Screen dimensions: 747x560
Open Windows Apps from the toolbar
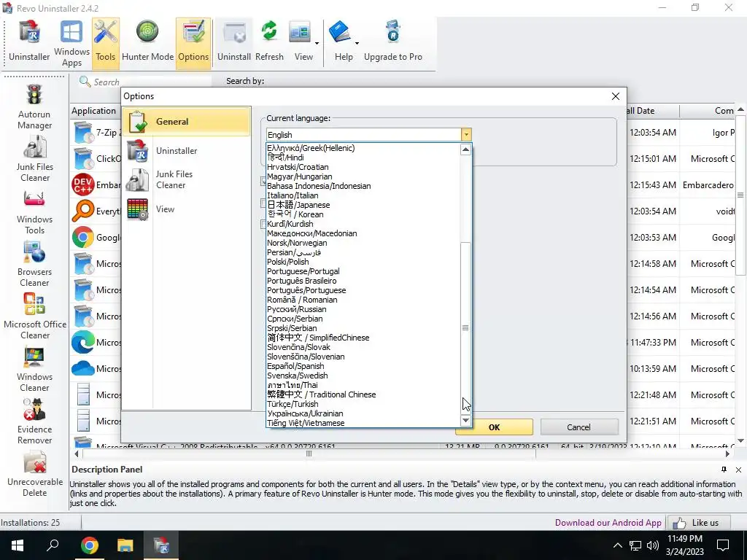71,42
